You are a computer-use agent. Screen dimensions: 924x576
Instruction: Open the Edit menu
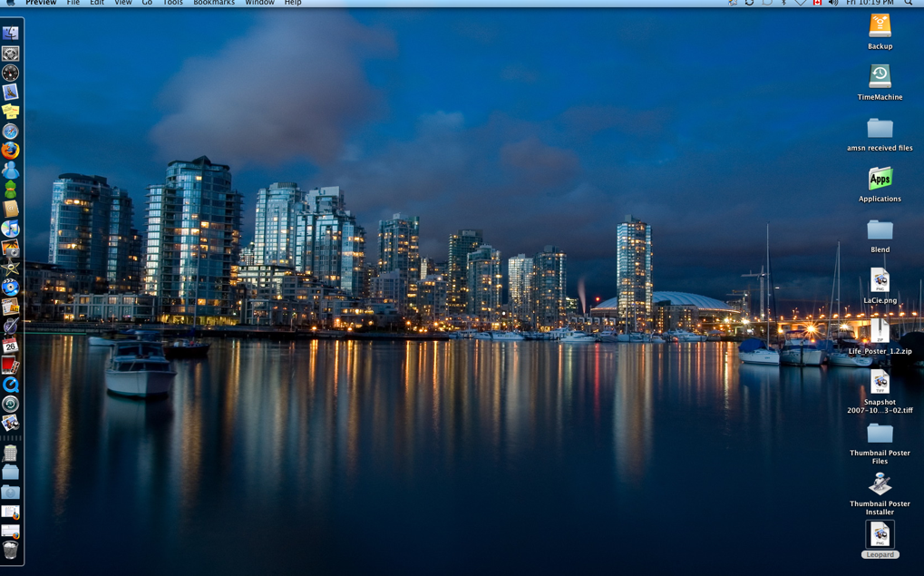pos(97,3)
